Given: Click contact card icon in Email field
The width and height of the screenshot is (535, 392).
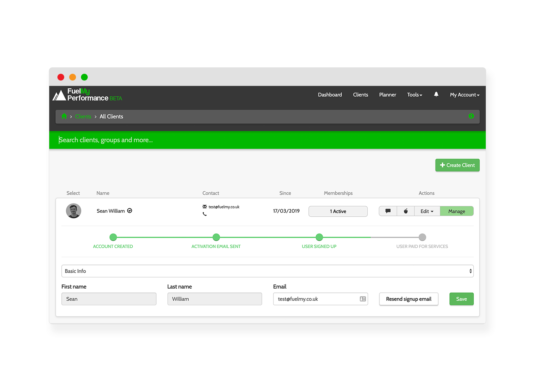Looking at the screenshot, I should pos(363,299).
